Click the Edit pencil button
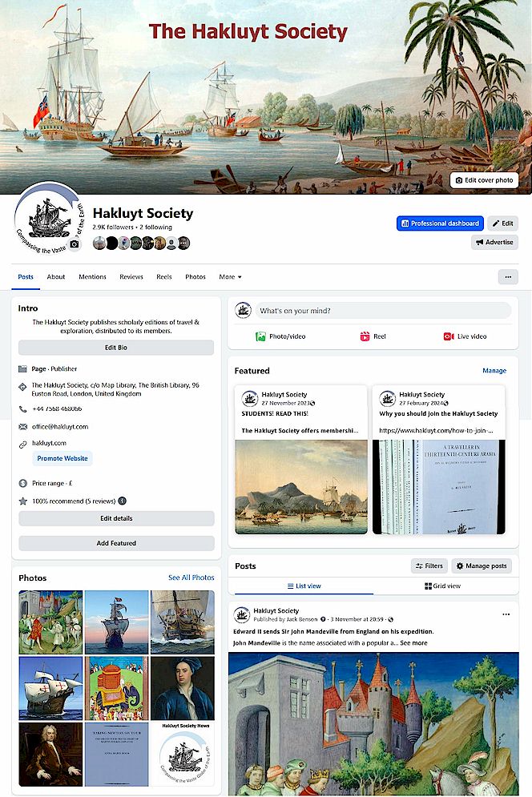Screen dimensions: 532x797 502,223
